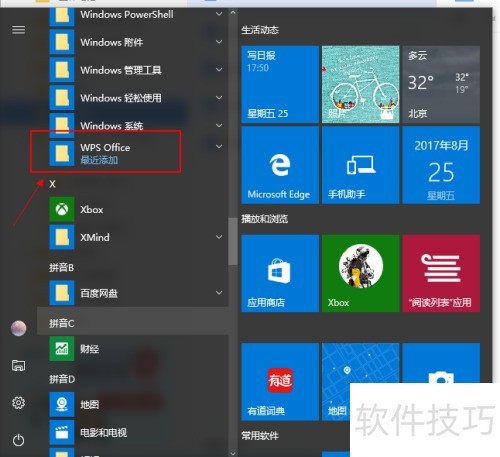The image size is (500, 457).
Task: Expand XMind folder chevron
Action: click(219, 237)
